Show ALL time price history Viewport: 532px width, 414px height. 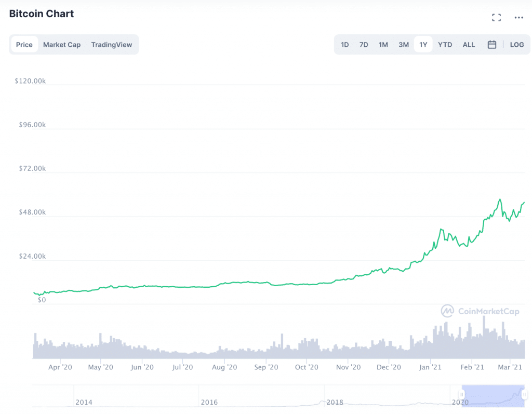[x=469, y=45]
